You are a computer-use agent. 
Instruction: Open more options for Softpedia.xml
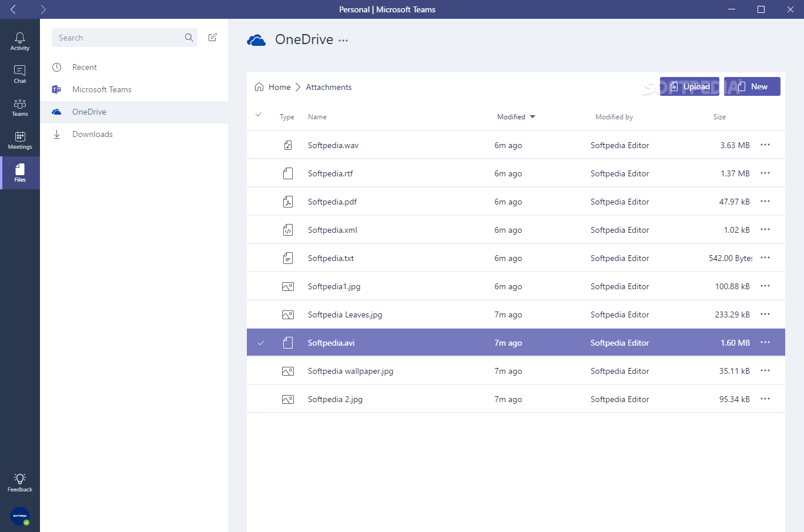coord(765,229)
